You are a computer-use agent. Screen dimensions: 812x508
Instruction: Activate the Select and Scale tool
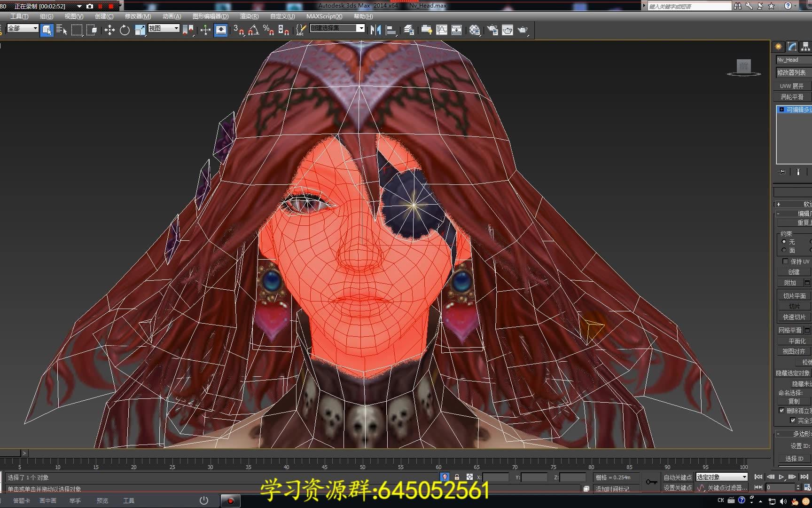[139, 30]
